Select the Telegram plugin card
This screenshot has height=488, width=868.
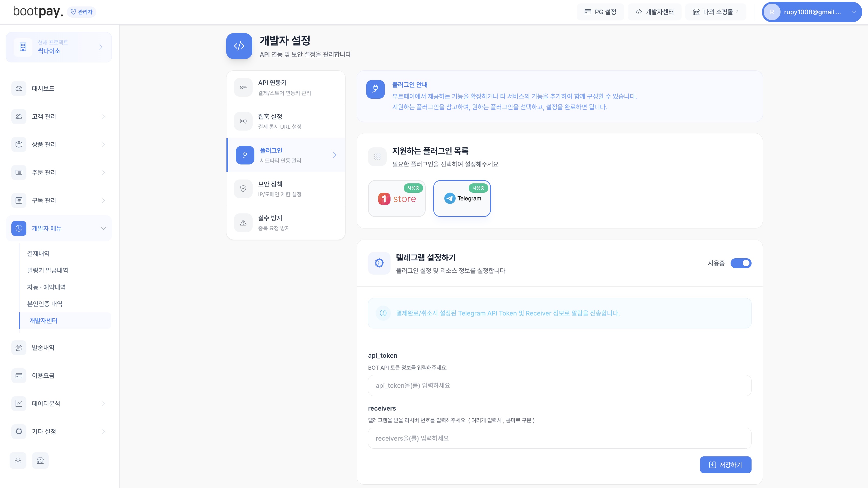[x=462, y=199]
